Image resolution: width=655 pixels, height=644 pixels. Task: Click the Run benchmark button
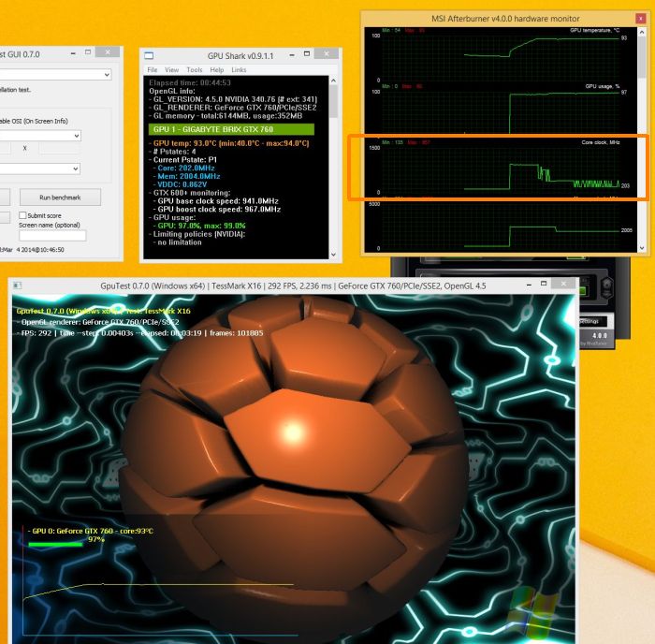point(60,198)
